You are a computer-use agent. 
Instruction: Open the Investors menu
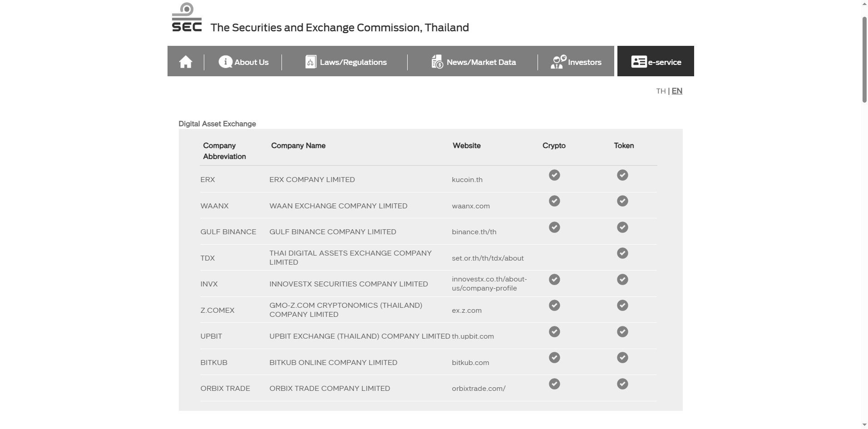click(x=585, y=62)
